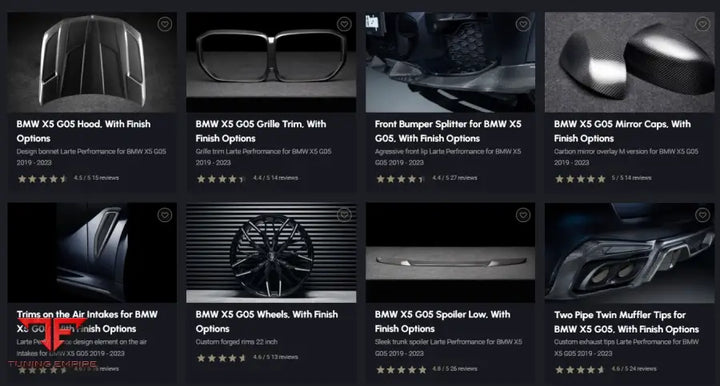Open BMW X5 G05 Hood product title
The width and height of the screenshot is (720, 386).
pyautogui.click(x=84, y=131)
